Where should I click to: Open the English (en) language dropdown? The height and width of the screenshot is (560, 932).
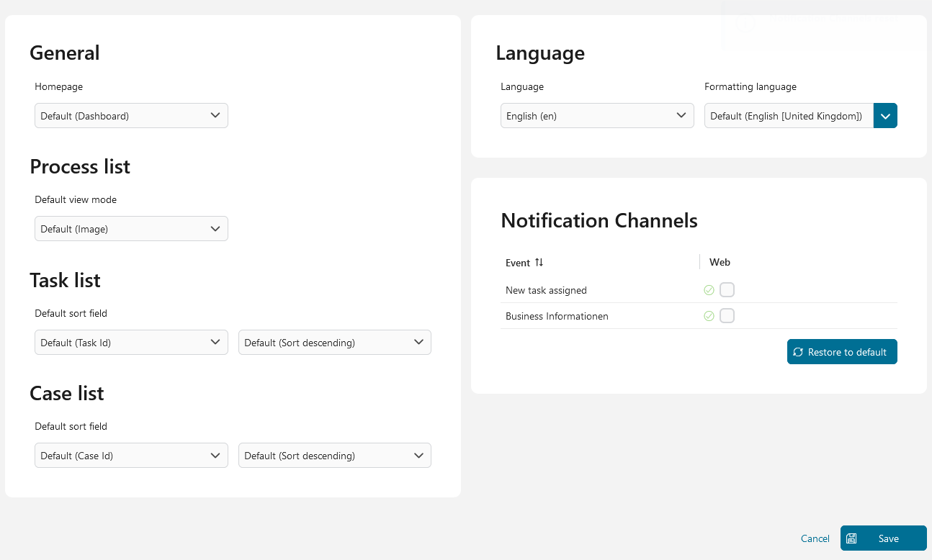[x=597, y=115]
